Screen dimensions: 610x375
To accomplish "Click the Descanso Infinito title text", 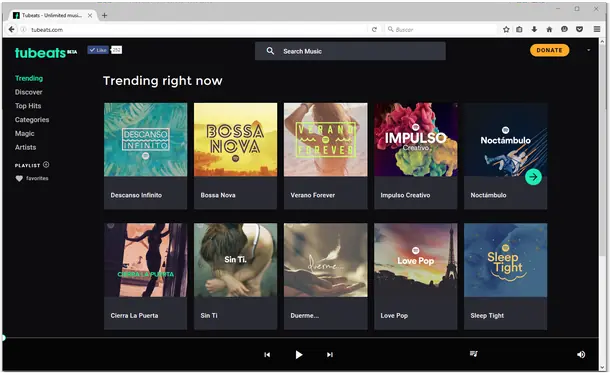I will 136,195.
